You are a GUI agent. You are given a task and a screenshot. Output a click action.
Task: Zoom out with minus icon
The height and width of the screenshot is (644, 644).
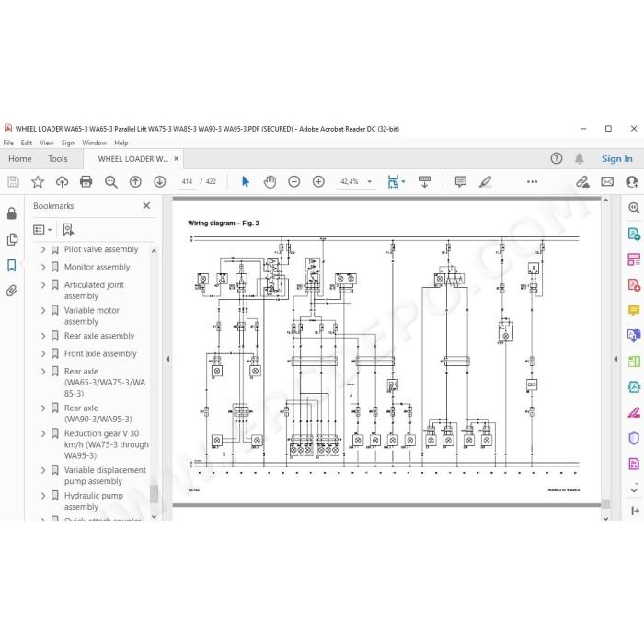pos(294,181)
